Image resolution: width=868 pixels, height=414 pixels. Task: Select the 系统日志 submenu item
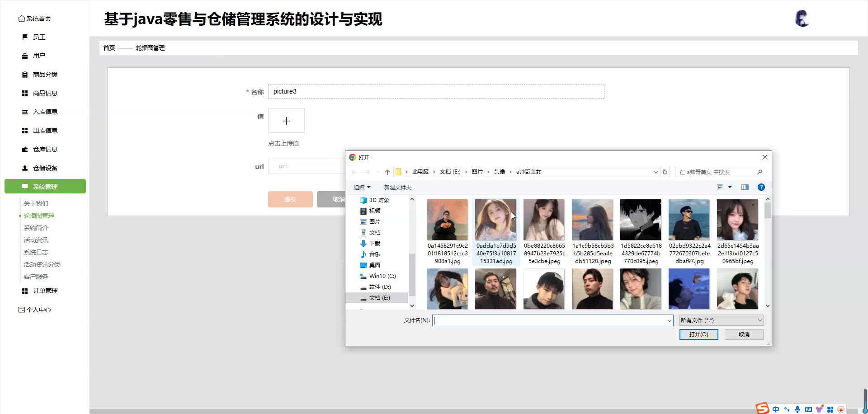(36, 252)
